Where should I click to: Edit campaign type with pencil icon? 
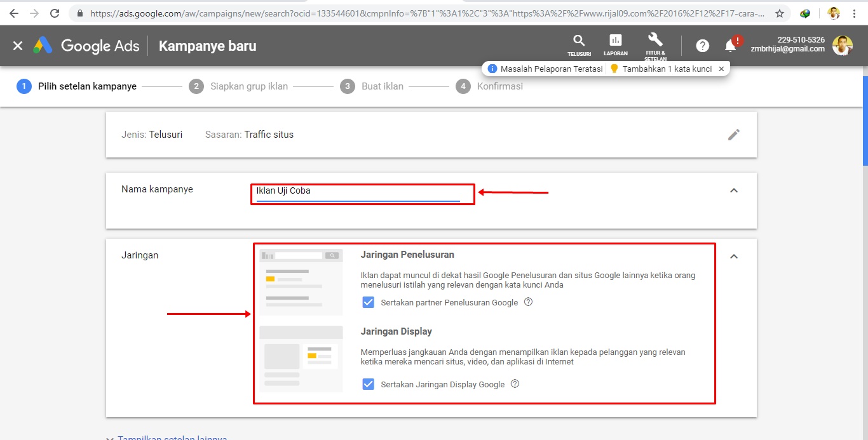[x=734, y=135]
